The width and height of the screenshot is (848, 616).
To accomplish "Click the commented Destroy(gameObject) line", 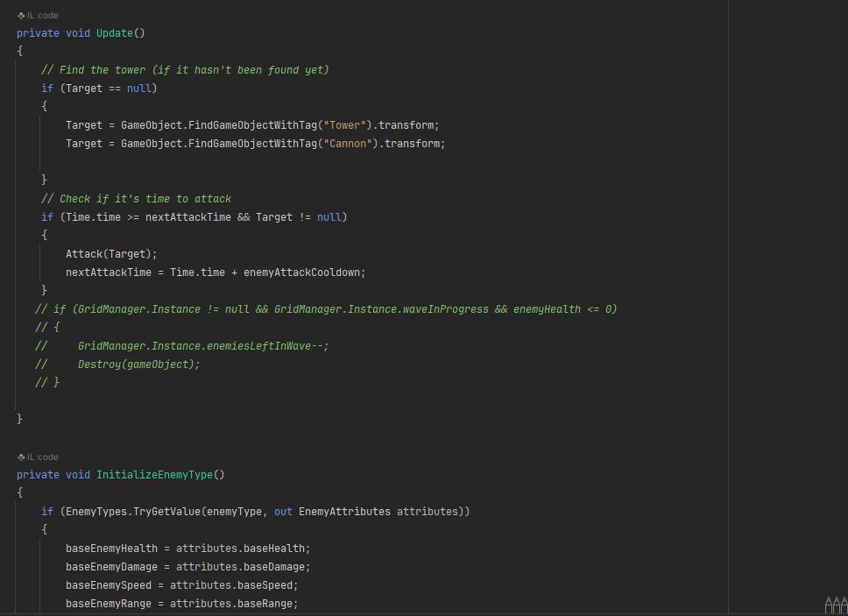I will (x=118, y=365).
